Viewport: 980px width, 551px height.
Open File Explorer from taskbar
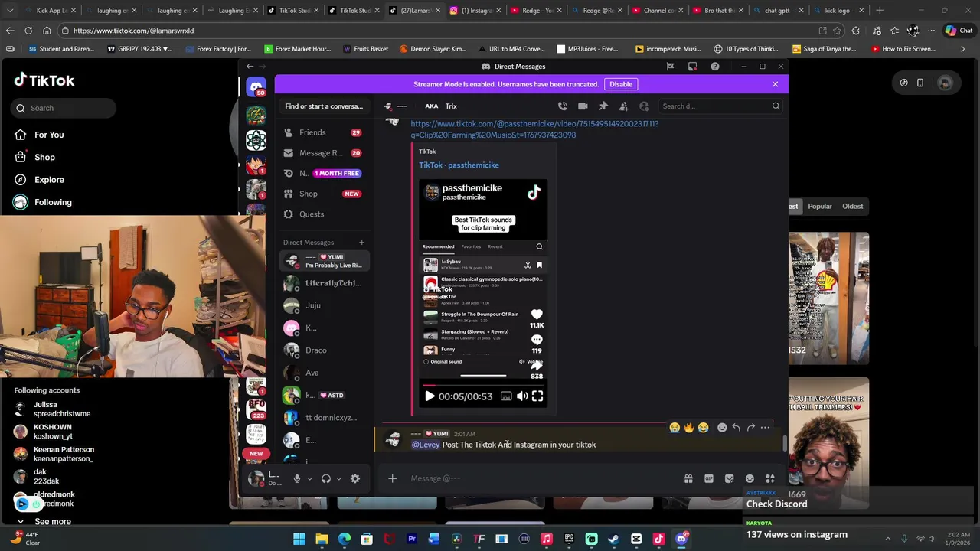(x=322, y=539)
